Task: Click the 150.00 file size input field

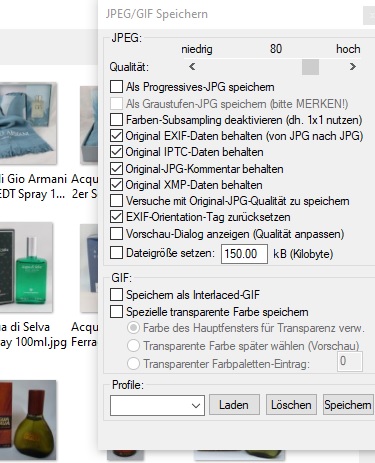Action: point(244,254)
